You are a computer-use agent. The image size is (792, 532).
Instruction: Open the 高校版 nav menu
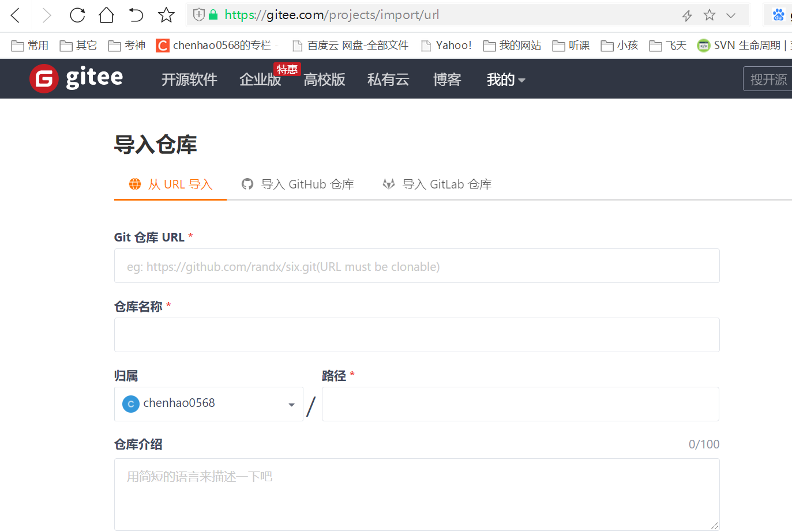[x=324, y=80]
